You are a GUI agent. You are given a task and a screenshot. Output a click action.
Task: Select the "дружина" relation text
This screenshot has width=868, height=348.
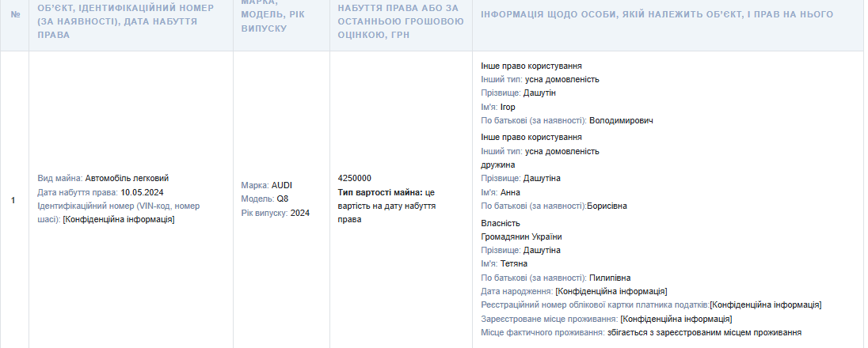point(498,165)
